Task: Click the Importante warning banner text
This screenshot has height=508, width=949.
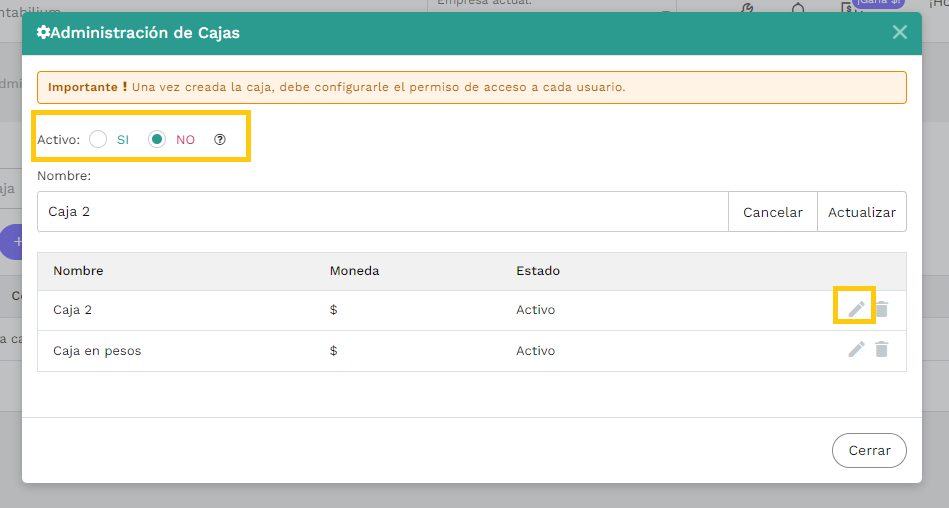Action: click(337, 87)
